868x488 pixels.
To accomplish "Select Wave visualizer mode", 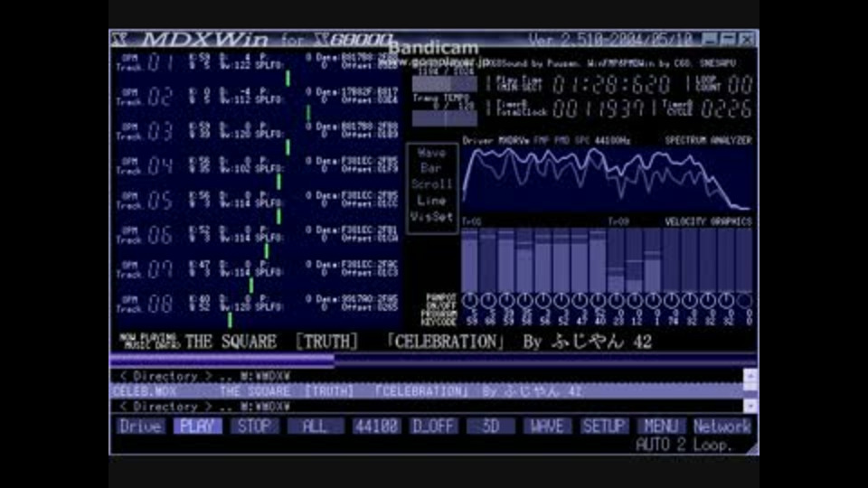I will pyautogui.click(x=431, y=154).
